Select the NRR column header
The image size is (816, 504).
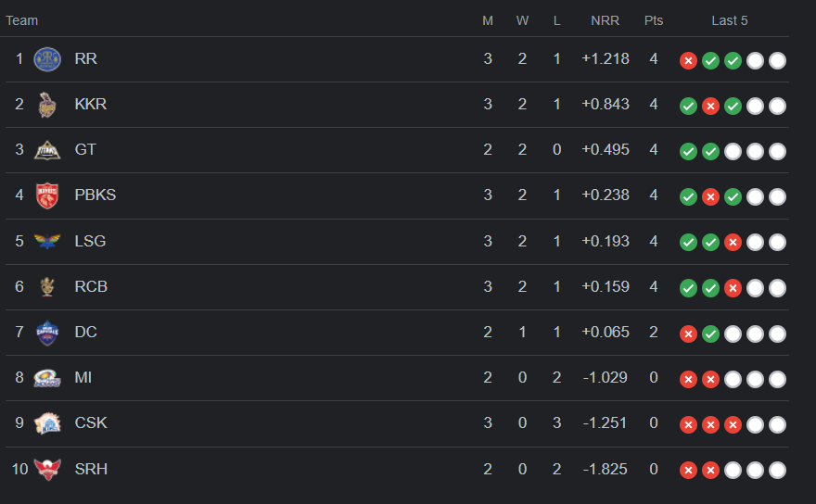tap(605, 20)
